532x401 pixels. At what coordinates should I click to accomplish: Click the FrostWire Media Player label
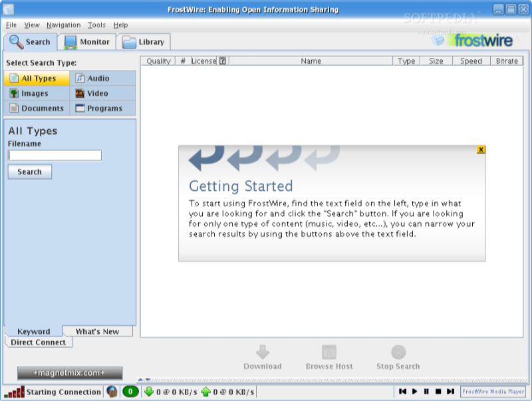tap(493, 392)
